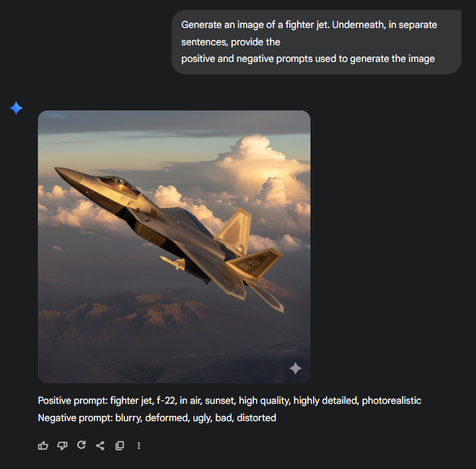Screen dimensions: 476x469
Task: Click the Positive prompt text line
Action: [x=229, y=400]
